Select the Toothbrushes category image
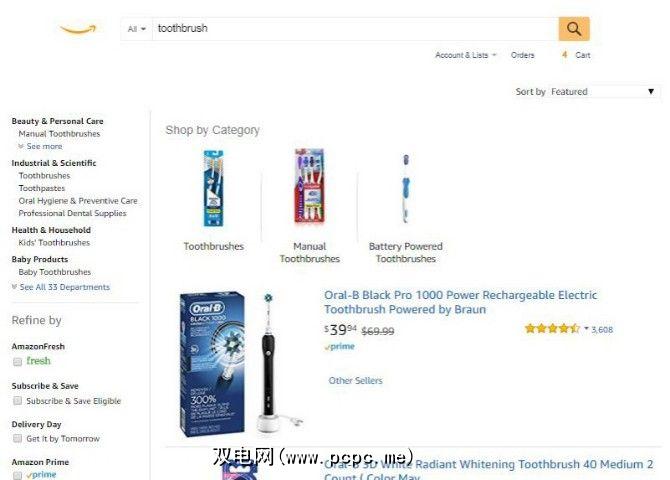This screenshot has height=480, width=670. click(213, 188)
